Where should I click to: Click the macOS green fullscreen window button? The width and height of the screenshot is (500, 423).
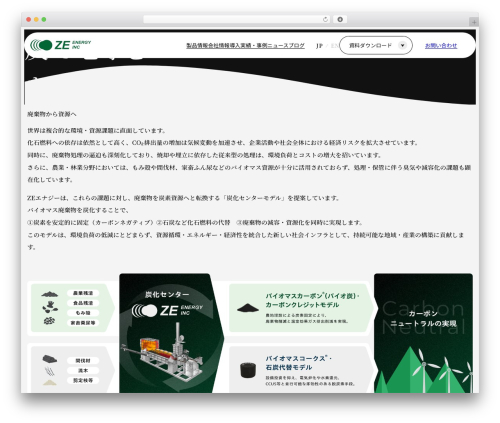44,19
